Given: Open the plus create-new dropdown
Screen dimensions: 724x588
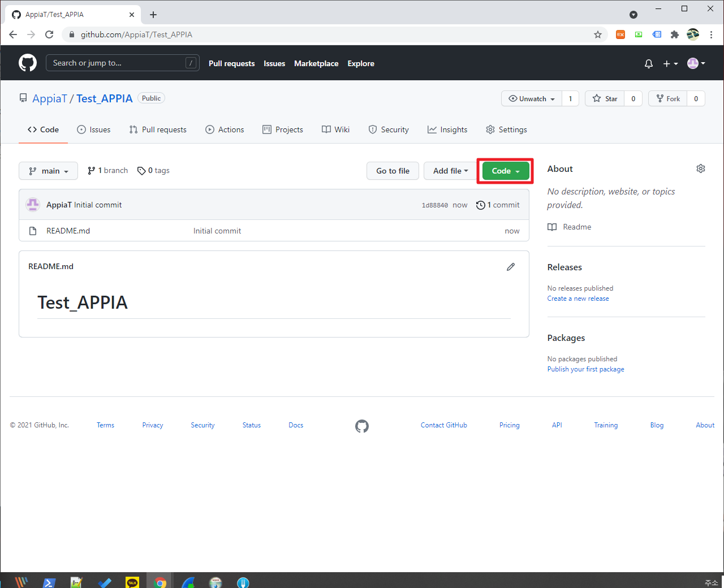Looking at the screenshot, I should (670, 63).
